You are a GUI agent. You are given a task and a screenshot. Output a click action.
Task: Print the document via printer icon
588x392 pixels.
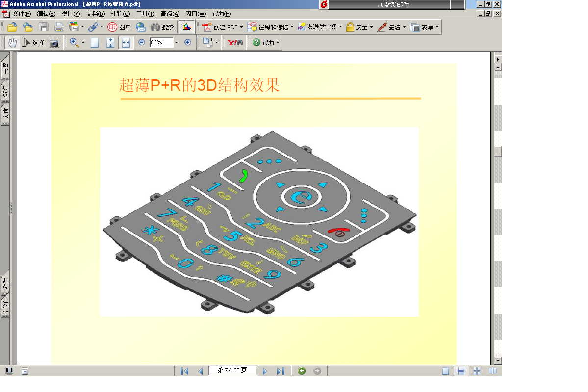[x=59, y=27]
